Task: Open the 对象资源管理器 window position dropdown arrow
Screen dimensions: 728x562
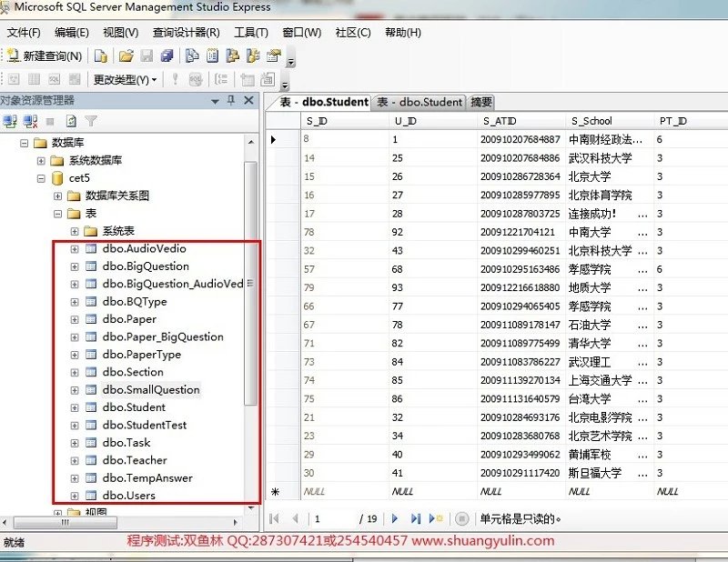Action: point(215,101)
